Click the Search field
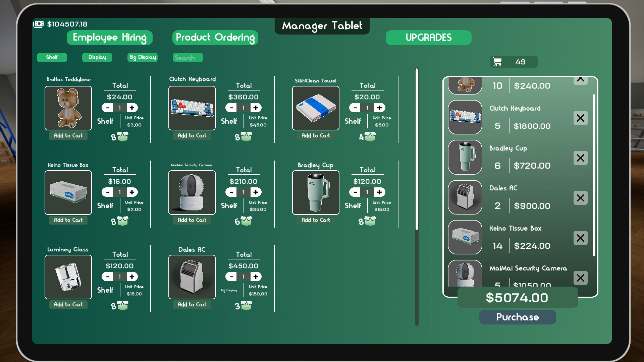This screenshot has width=644, height=362. [187, 57]
